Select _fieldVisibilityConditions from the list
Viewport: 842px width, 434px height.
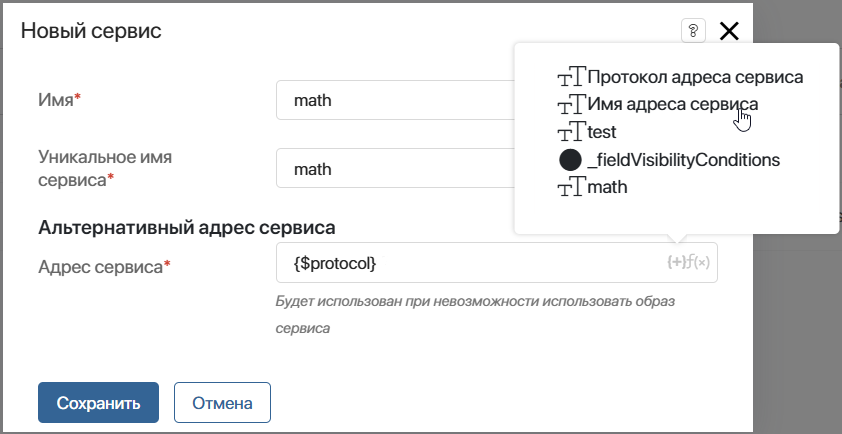684,160
